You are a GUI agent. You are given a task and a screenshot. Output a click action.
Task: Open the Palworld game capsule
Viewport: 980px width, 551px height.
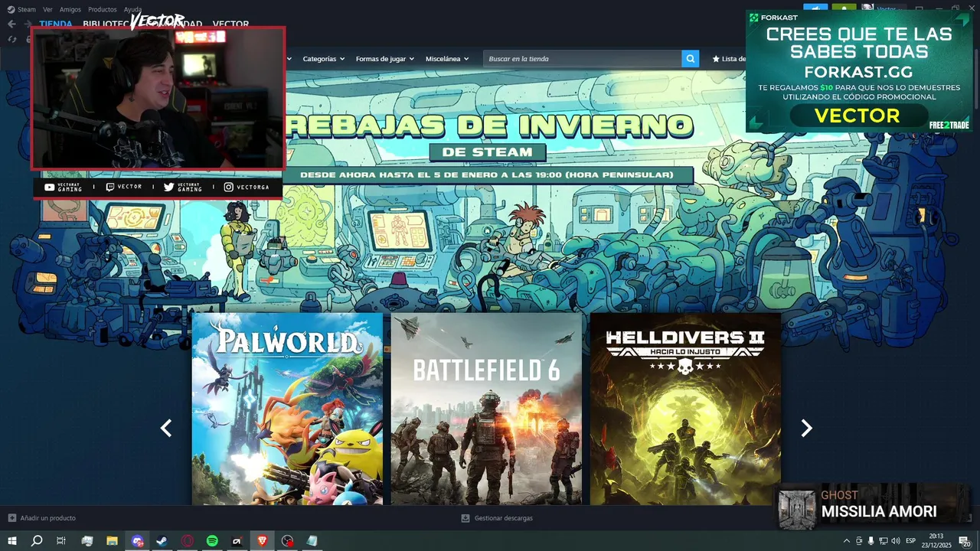click(x=287, y=409)
